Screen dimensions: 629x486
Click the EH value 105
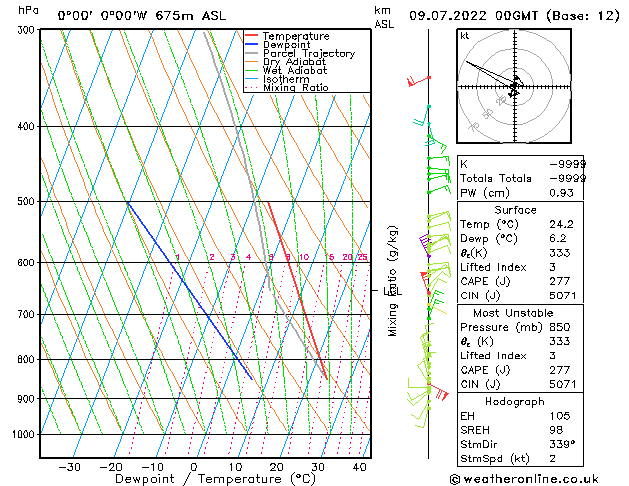coord(560,416)
